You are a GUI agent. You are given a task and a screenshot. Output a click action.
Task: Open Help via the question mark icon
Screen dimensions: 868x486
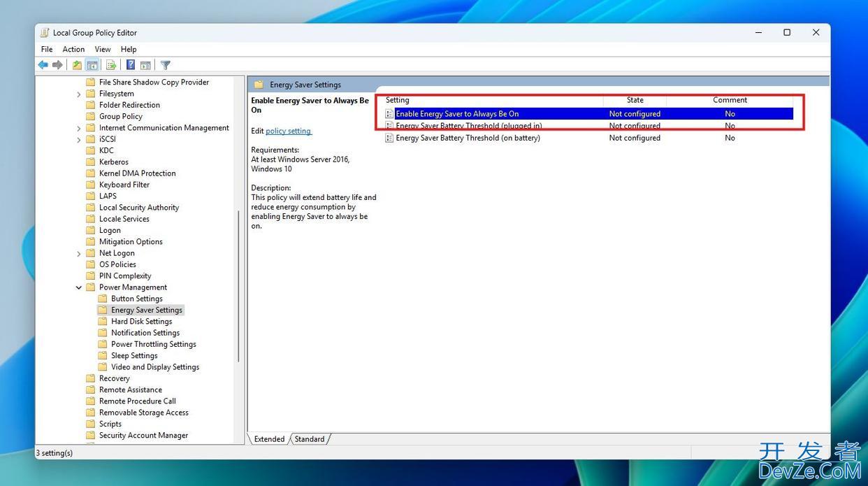pyautogui.click(x=131, y=65)
